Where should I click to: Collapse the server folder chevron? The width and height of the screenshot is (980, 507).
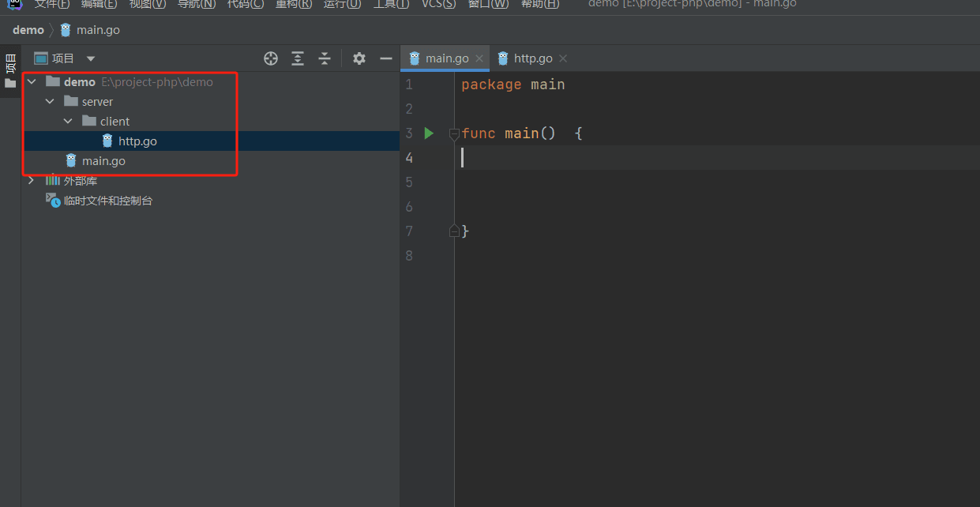pyautogui.click(x=50, y=101)
